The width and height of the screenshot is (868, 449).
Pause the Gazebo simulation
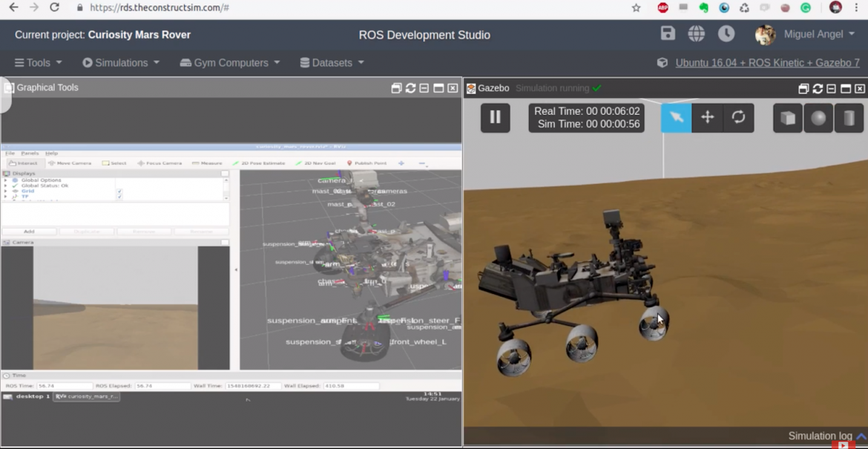click(495, 117)
